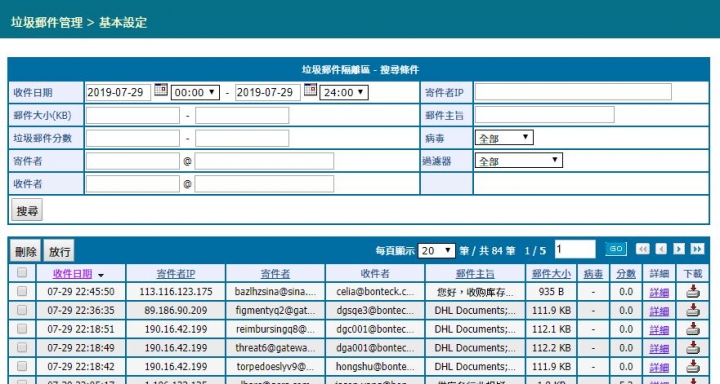Image resolution: width=720 pixels, height=384 pixels.
Task: Download the mail received at 22:36:35
Action: (x=692, y=311)
